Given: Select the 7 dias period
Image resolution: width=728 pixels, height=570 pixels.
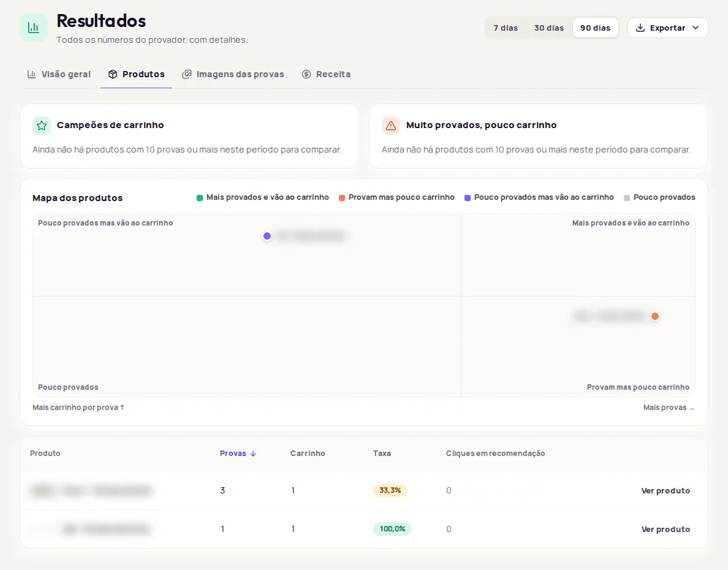Looking at the screenshot, I should click(x=506, y=28).
